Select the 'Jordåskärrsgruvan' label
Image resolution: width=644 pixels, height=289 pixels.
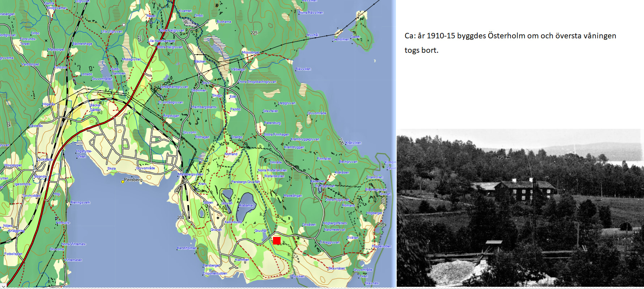(174, 87)
